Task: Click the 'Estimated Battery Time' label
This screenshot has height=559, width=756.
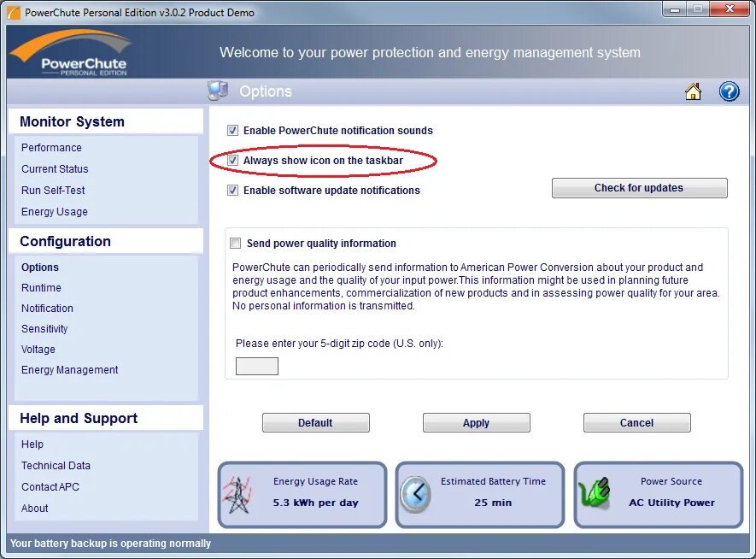Action: coord(493,481)
